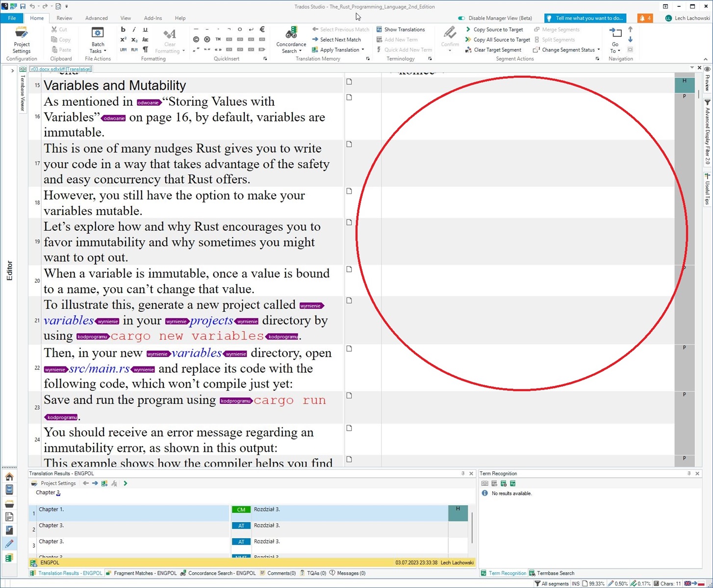Toggle Disable Manager View (Beta) switch
Viewport: 713px width, 588px height.
[x=461, y=18]
